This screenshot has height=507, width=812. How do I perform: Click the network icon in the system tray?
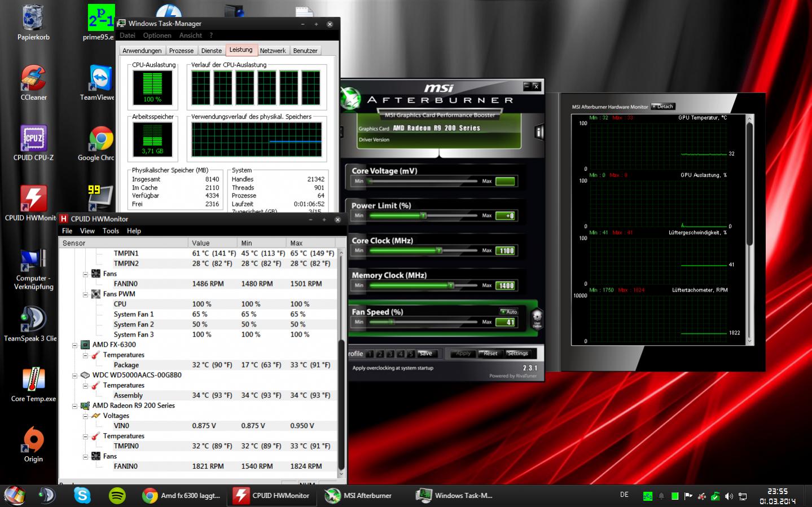point(743,496)
